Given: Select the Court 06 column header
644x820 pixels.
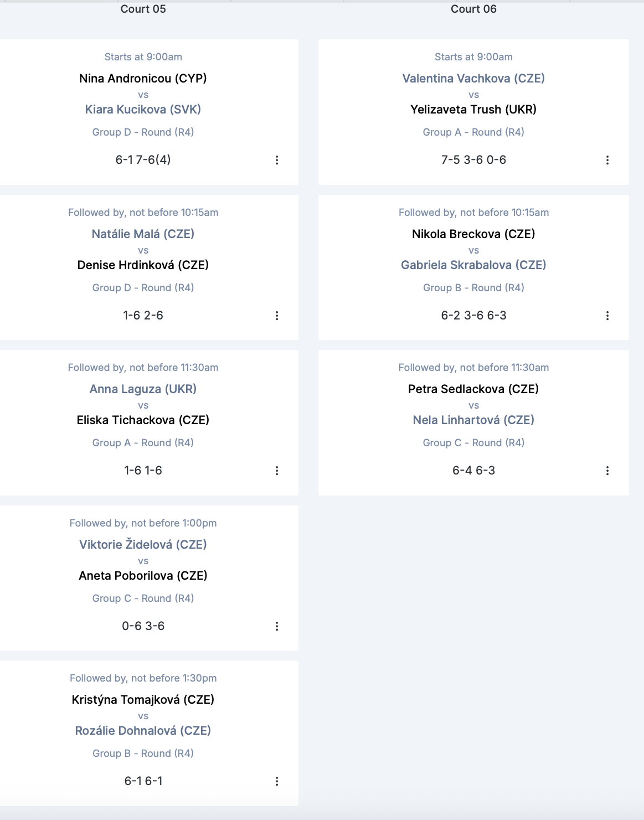Looking at the screenshot, I should click(473, 9).
